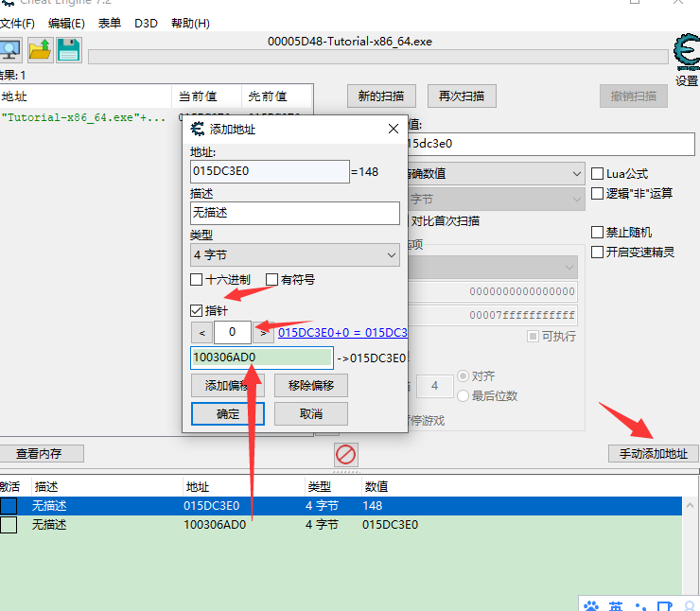Click the stop address field 00007fffffffffff

click(493, 315)
